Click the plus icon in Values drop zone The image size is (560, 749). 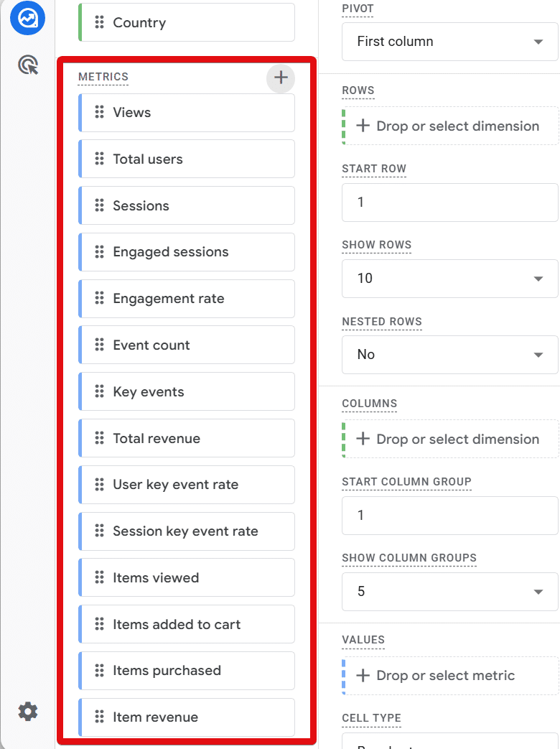point(363,676)
